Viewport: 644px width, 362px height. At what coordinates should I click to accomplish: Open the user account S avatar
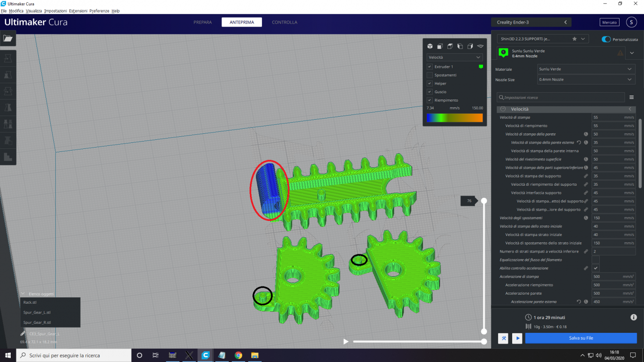click(x=632, y=22)
